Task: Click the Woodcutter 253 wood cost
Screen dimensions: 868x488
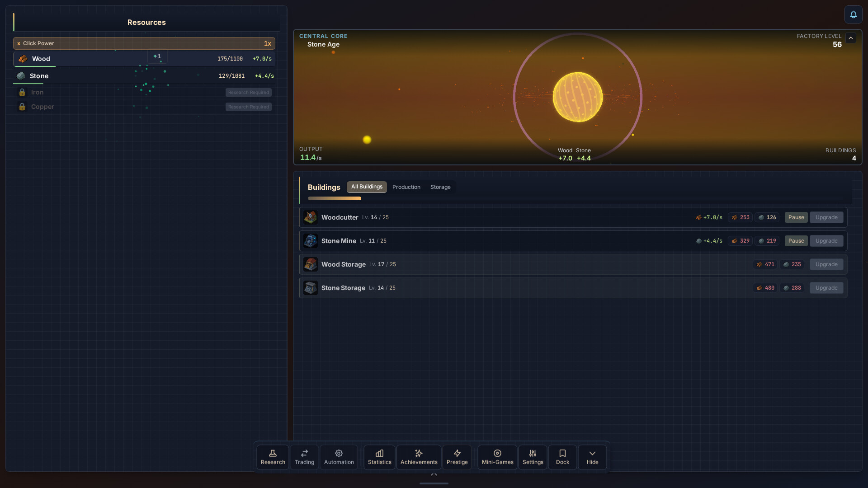Action: [x=741, y=217]
